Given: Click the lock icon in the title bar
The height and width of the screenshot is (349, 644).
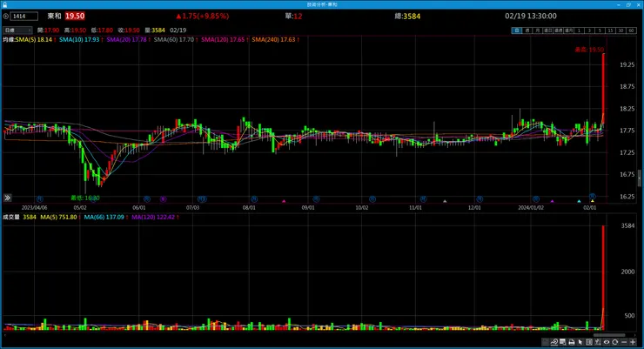Looking at the screenshot, I should 4,4.
